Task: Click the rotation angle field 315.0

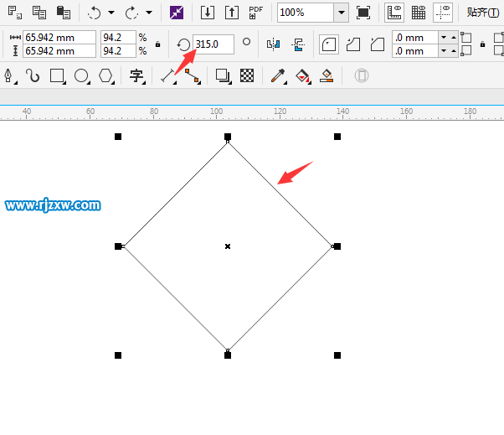Action: (x=213, y=44)
